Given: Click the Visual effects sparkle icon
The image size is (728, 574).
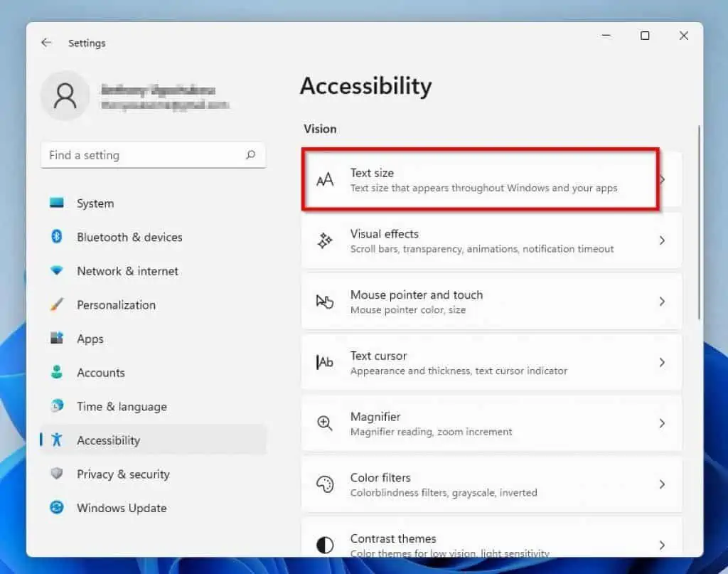Looking at the screenshot, I should tap(325, 240).
